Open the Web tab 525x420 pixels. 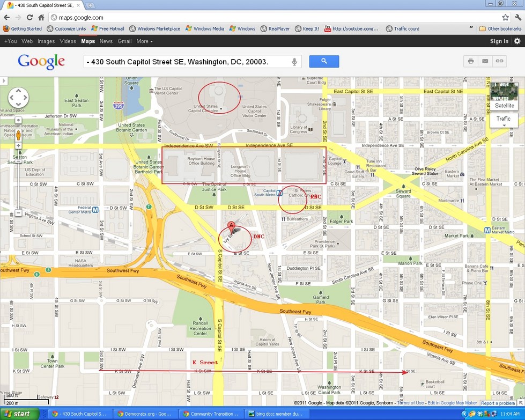27,41
